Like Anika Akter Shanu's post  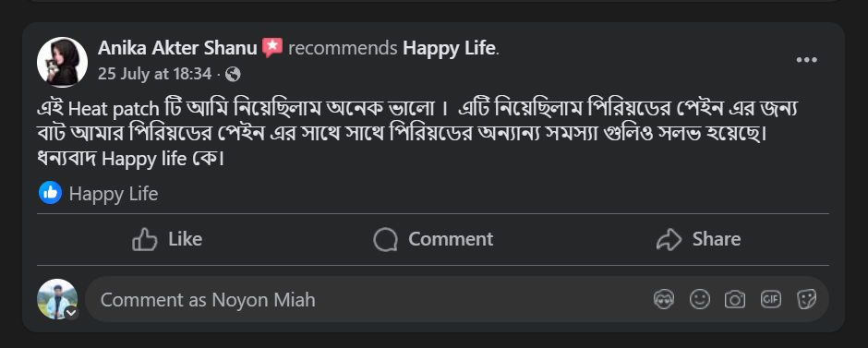[167, 239]
